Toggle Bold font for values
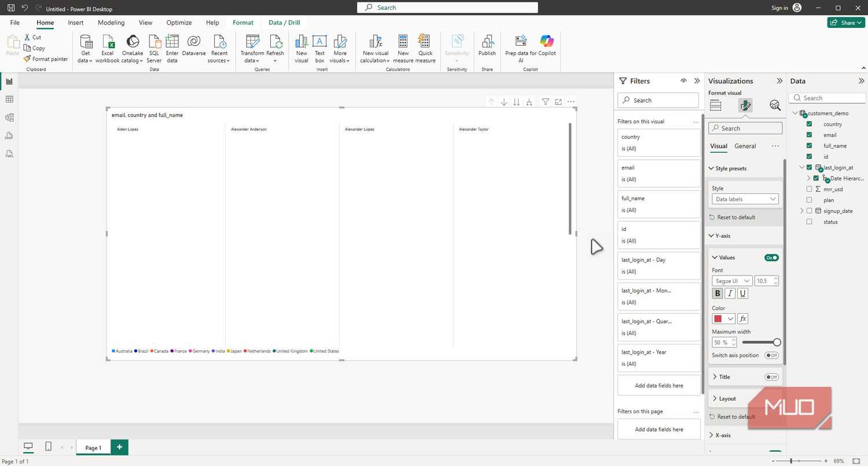Image resolution: width=868 pixels, height=466 pixels. pyautogui.click(x=718, y=293)
